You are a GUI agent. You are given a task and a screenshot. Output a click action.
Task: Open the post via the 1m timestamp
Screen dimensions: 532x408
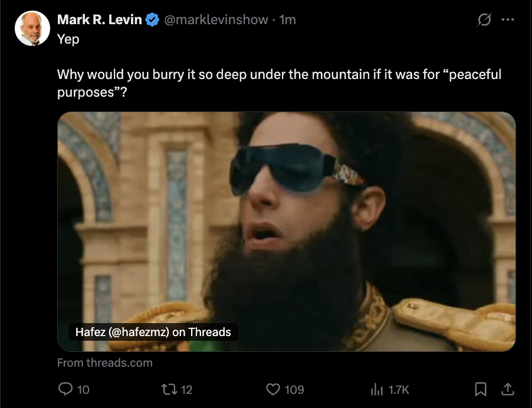pos(287,19)
